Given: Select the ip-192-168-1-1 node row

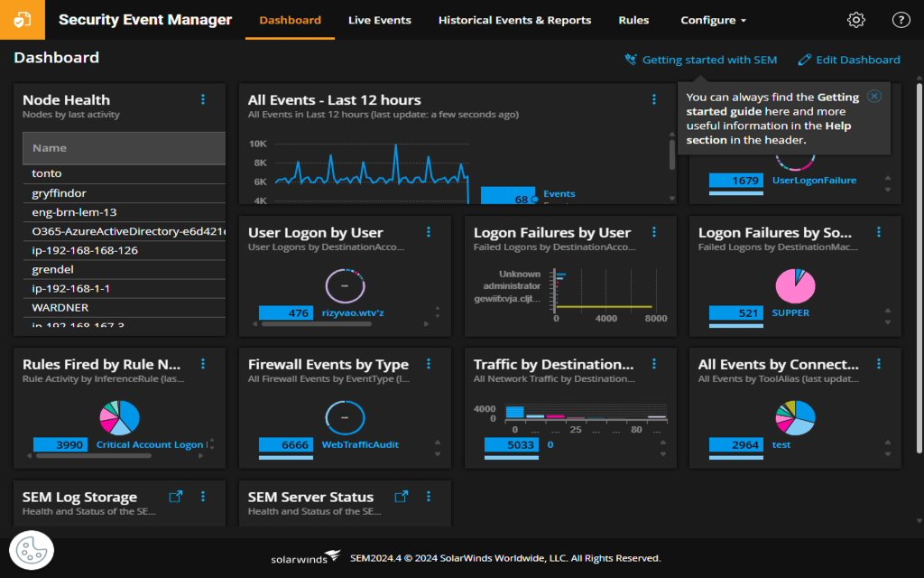Looking at the screenshot, I should click(125, 288).
